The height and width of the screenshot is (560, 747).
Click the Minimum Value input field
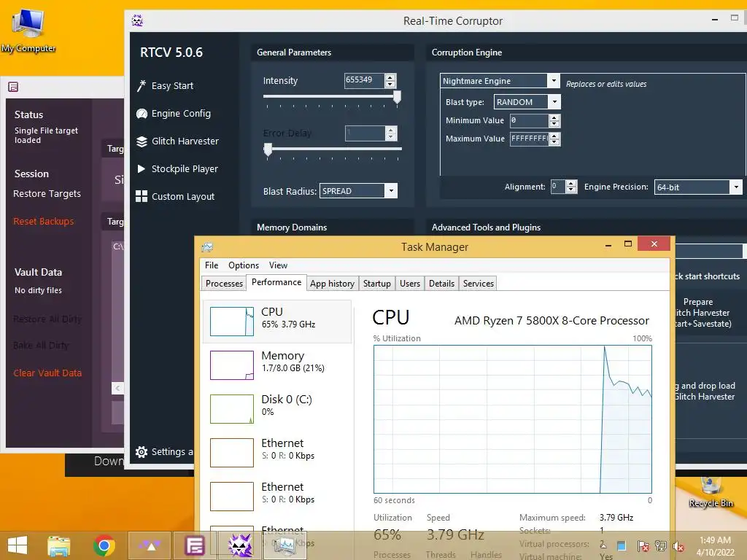(x=529, y=120)
